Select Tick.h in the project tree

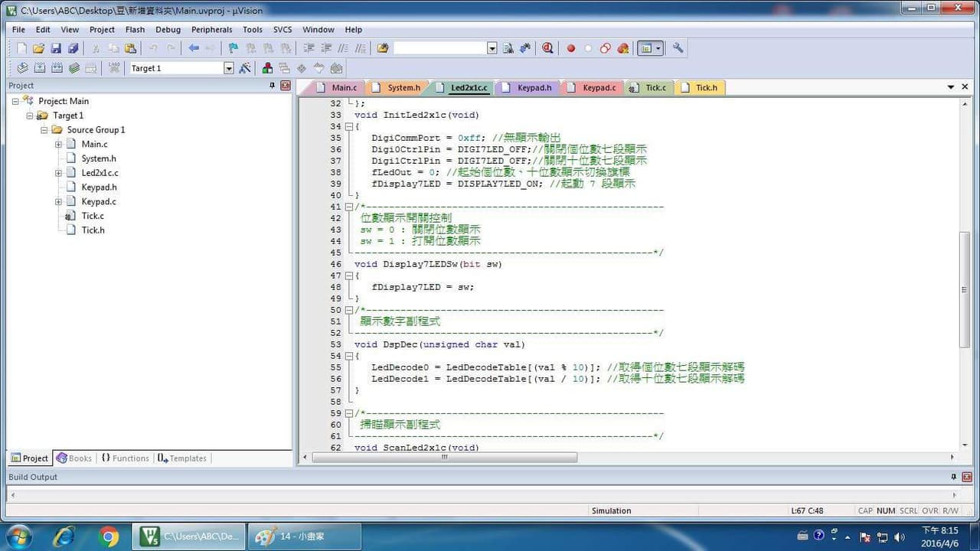click(x=93, y=230)
